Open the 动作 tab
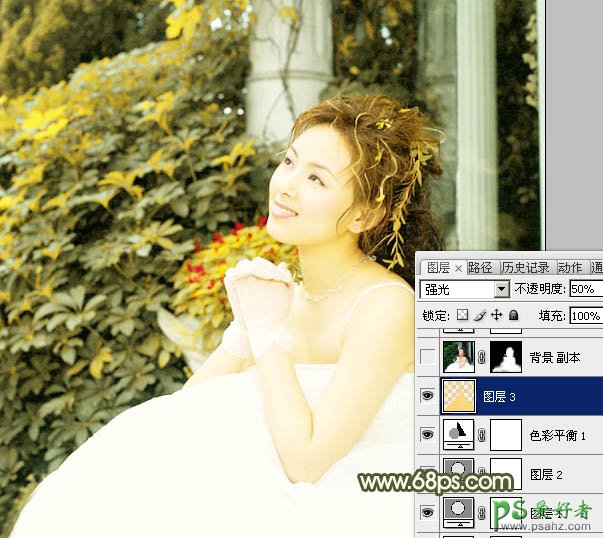Screen dimensions: 603x538 (571, 267)
